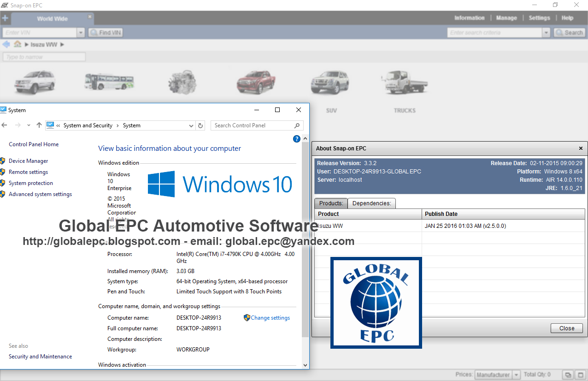The image size is (588, 381).
Task: Click scroll-down arrow in System window scrollbar
Action: click(x=305, y=364)
